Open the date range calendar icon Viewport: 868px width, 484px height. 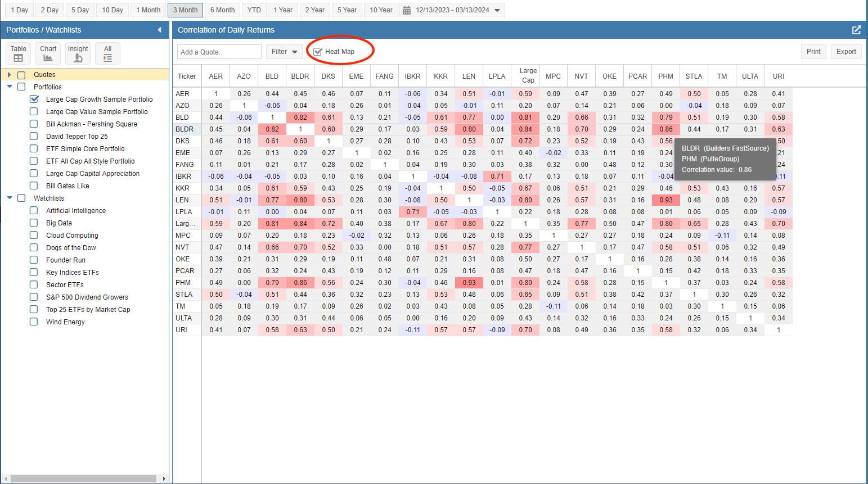tap(406, 10)
